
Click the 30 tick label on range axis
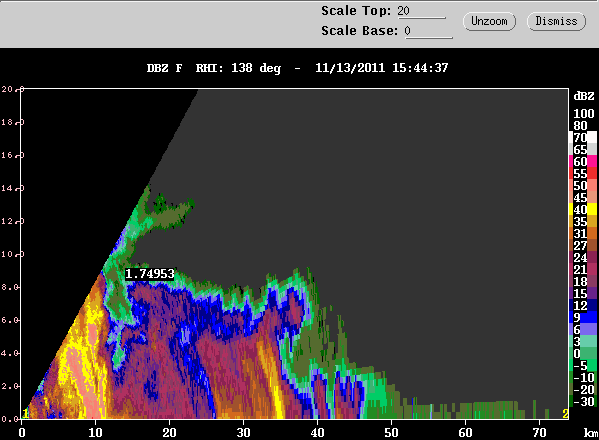click(243, 433)
